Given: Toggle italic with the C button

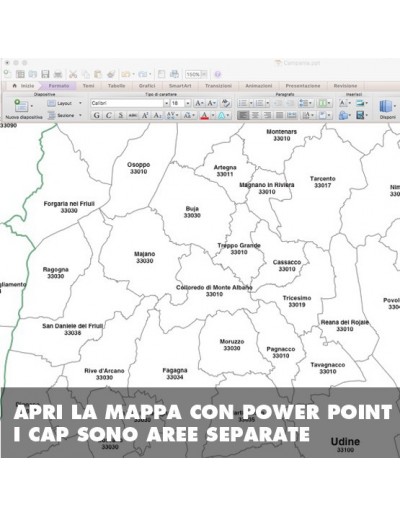Looking at the screenshot, I should (x=108, y=115).
